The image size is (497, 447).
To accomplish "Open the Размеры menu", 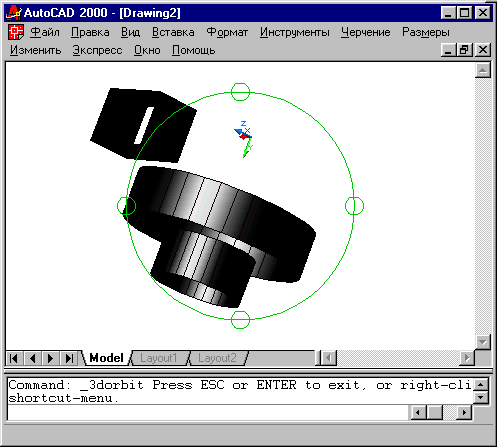I will (426, 32).
